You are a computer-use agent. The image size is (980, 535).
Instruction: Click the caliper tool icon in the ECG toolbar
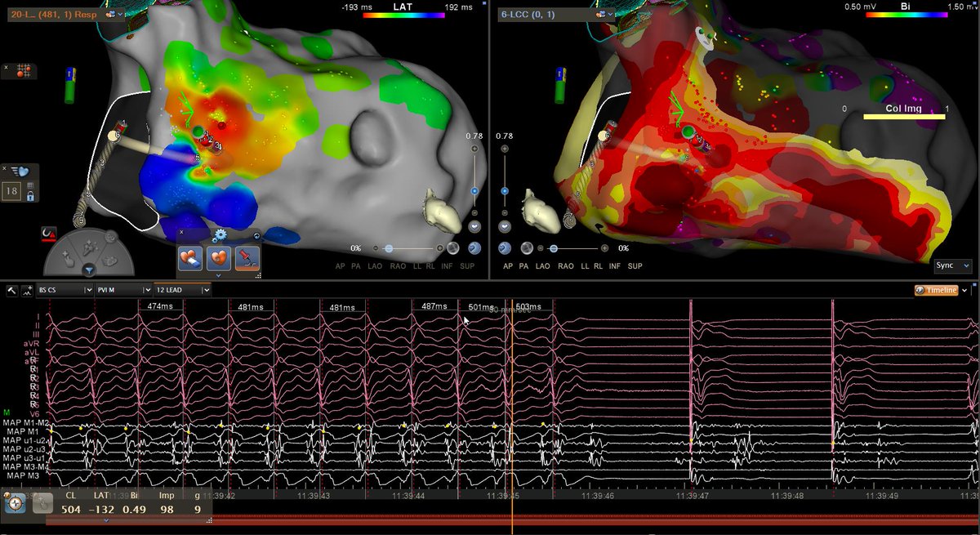click(11, 290)
